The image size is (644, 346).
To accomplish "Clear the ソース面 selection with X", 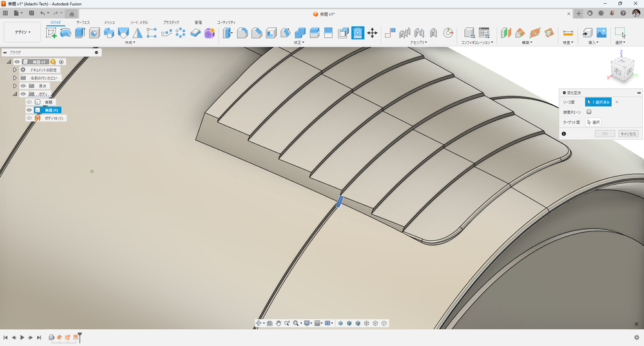I will click(x=617, y=102).
